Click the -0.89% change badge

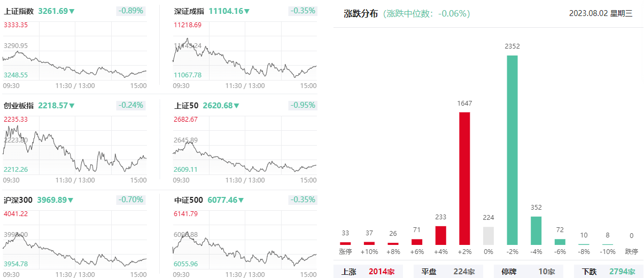point(131,11)
